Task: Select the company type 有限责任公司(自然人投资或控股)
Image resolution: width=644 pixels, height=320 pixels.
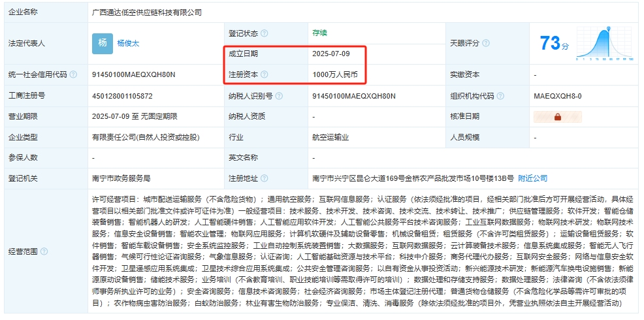Action: pos(146,138)
